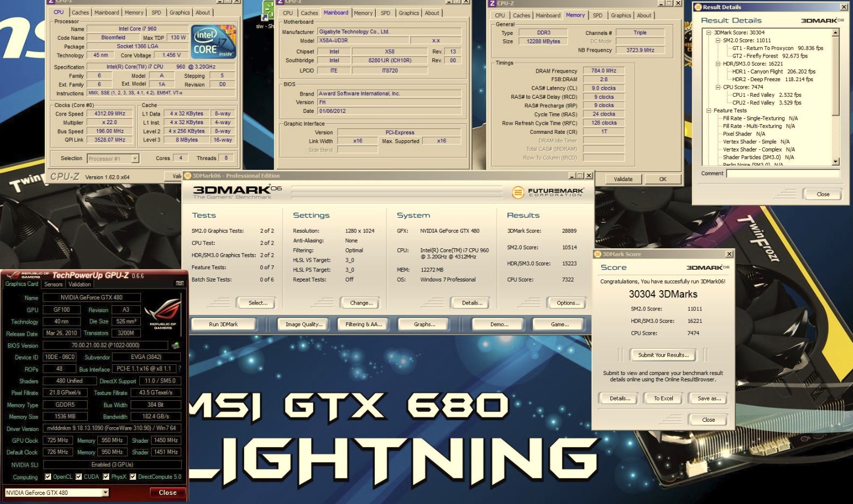Open SPD tab in the CPU-Z Mainboard window
This screenshot has width=853, height=504.
pos(386,13)
